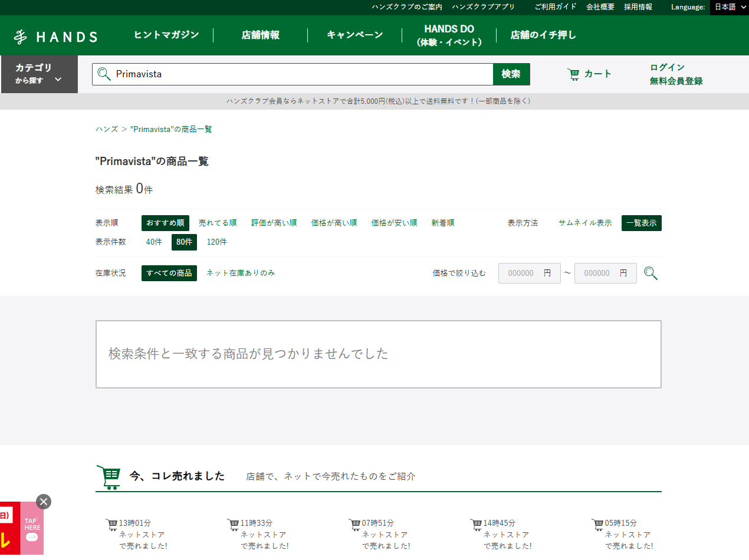
Task: Sort by 価格が高い順
Action: tap(334, 223)
